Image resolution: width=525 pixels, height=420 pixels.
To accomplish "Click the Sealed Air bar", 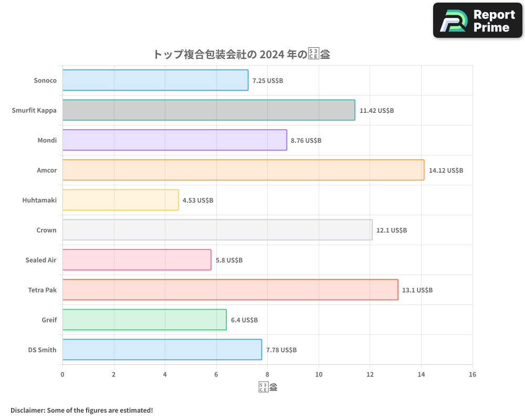I will [136, 260].
